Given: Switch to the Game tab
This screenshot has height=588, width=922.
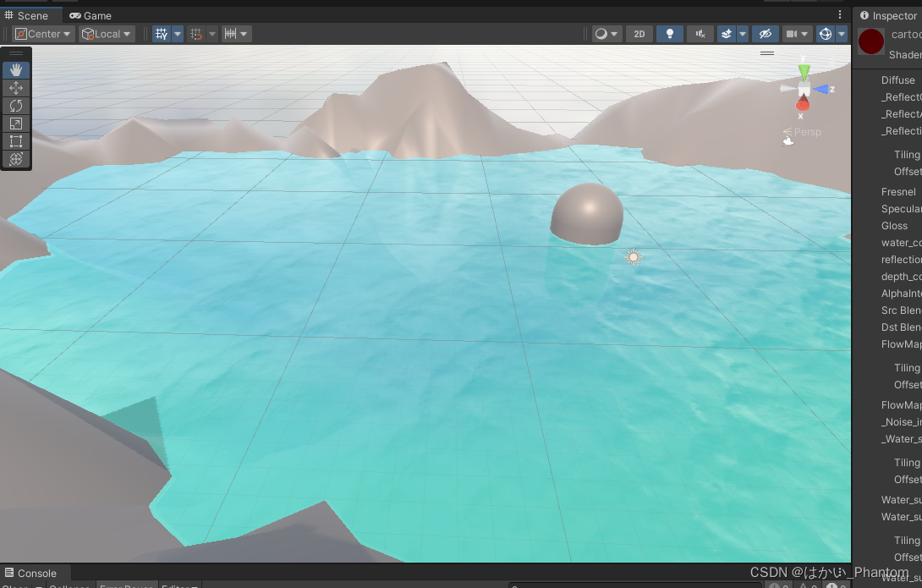Looking at the screenshot, I should pyautogui.click(x=91, y=16).
